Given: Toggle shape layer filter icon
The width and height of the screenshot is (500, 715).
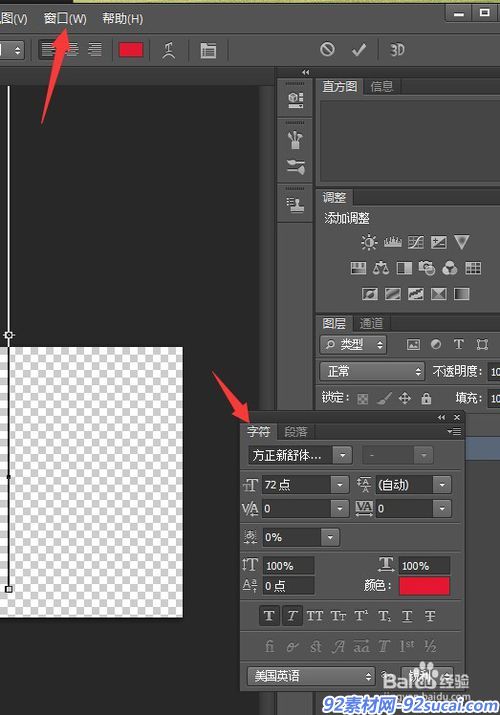Looking at the screenshot, I should [x=482, y=345].
